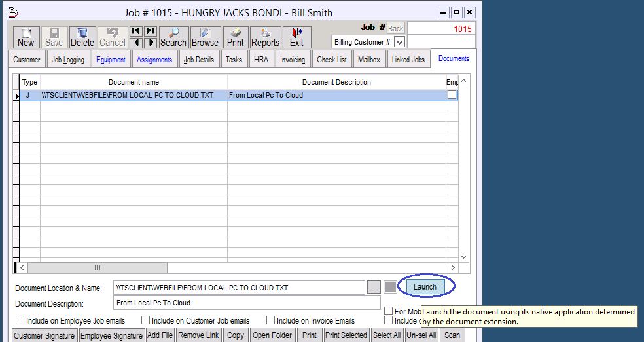644x342 pixels.
Task: Click the Open Folder button
Action: (x=271, y=335)
